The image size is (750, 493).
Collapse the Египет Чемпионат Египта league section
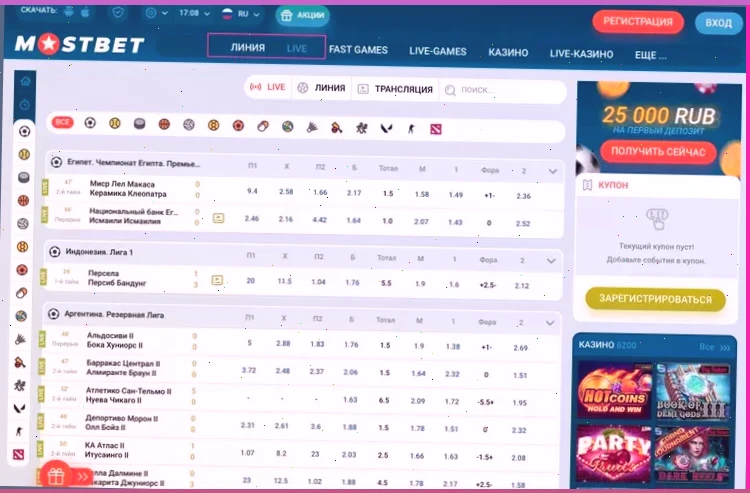[x=552, y=171]
